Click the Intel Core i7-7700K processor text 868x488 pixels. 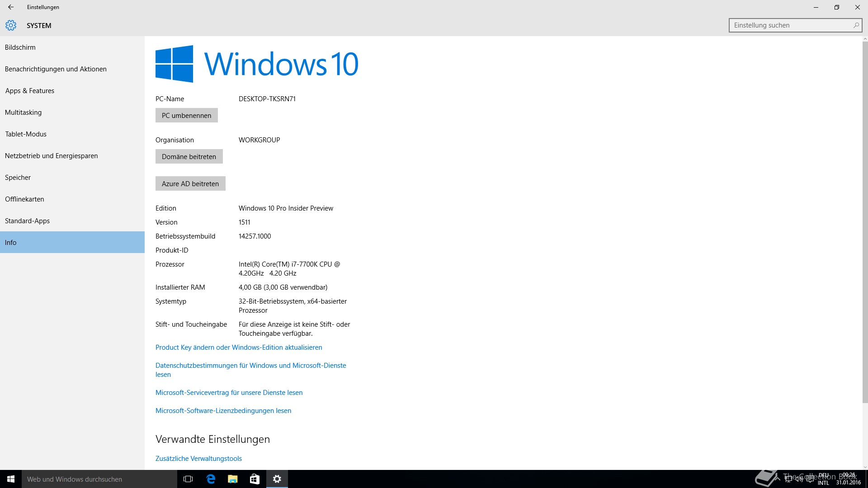[x=289, y=269]
